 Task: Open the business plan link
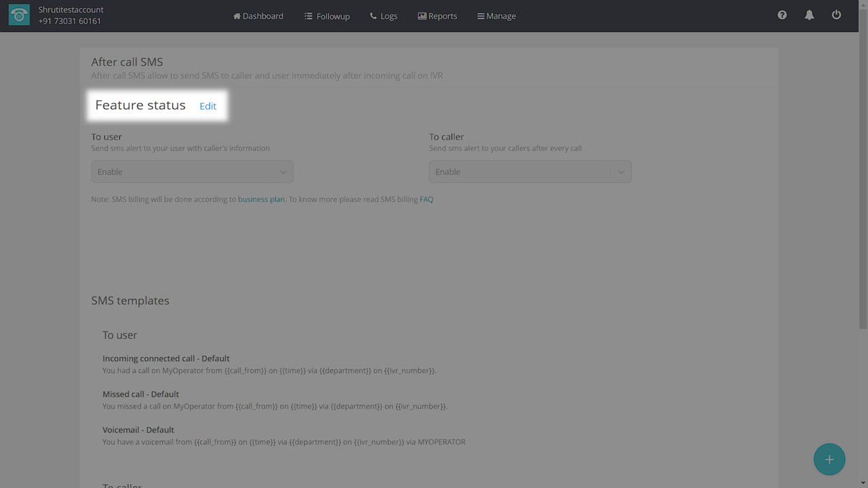[261, 199]
